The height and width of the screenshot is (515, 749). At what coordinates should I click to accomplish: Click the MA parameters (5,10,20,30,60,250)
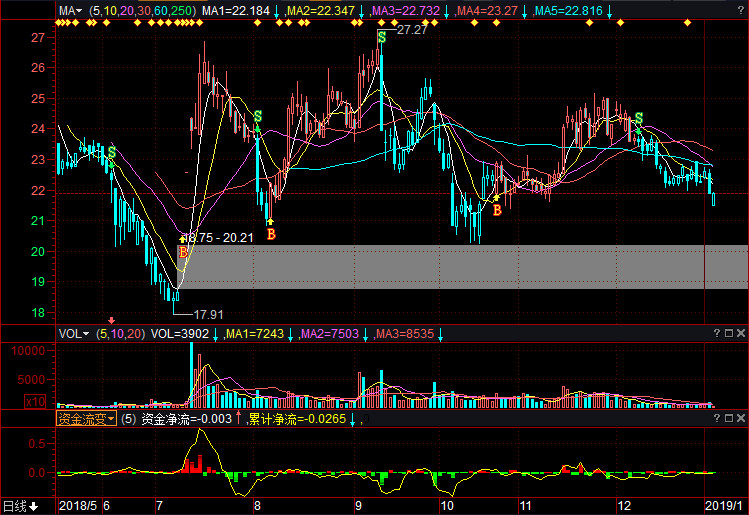click(142, 11)
